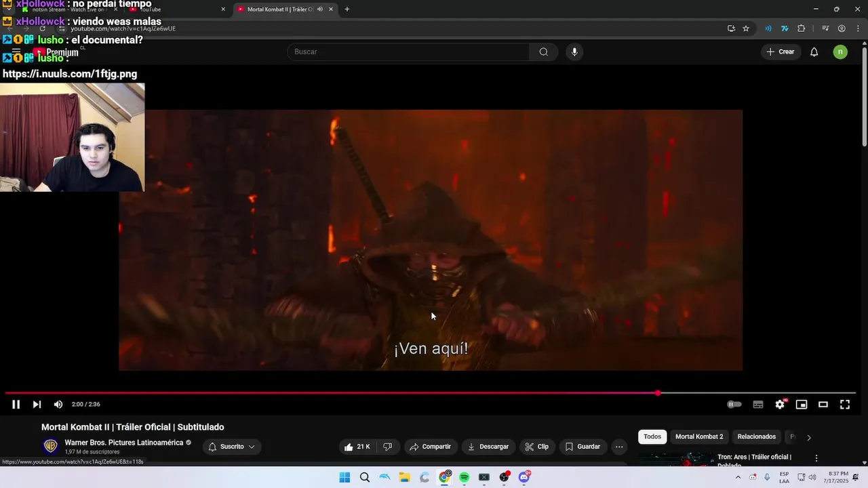This screenshot has height=488, width=868.
Task: Open the Chrome three-dot menu
Action: tap(857, 28)
